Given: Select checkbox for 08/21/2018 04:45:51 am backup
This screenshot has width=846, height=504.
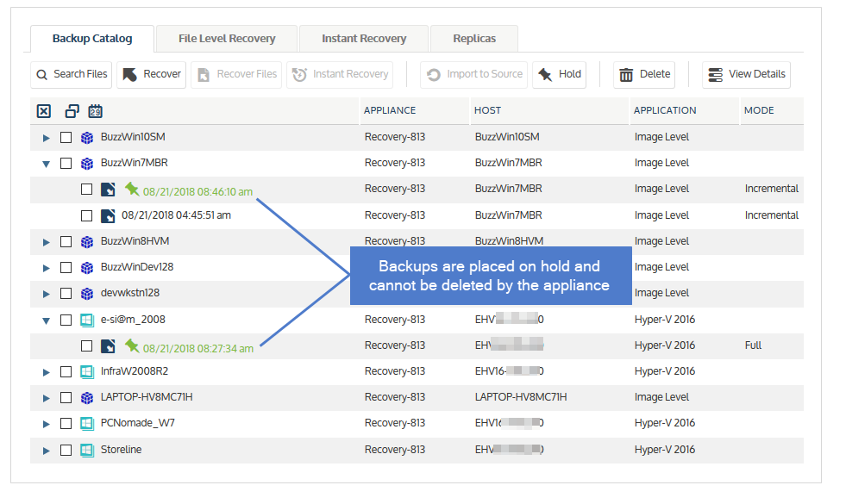Looking at the screenshot, I should coord(86,215).
